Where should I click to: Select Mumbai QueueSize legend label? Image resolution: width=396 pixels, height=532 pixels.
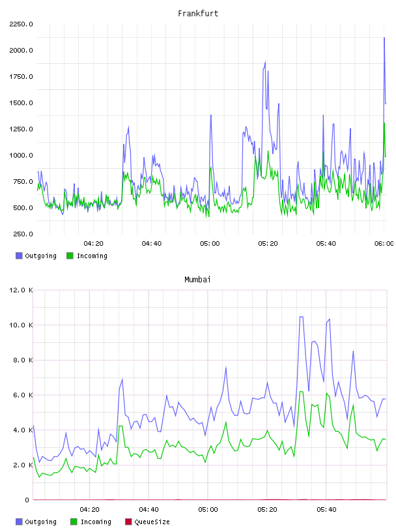tap(152, 522)
